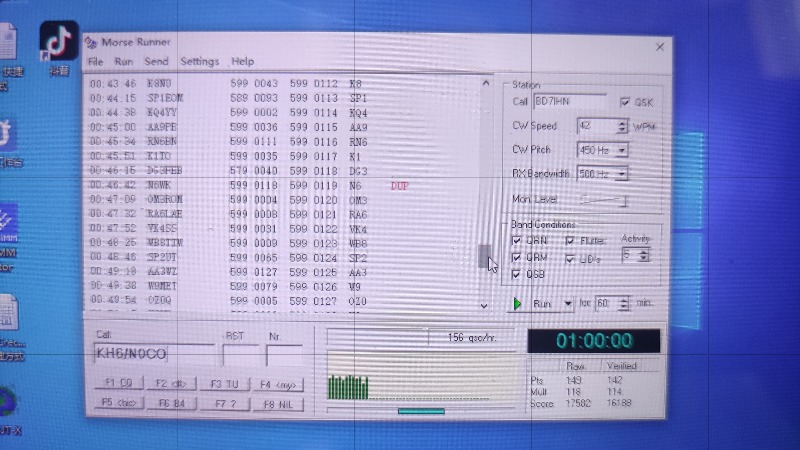Screen dimensions: 800x450
Task: Expand the CW Pitch dropdown
Action: click(x=622, y=150)
